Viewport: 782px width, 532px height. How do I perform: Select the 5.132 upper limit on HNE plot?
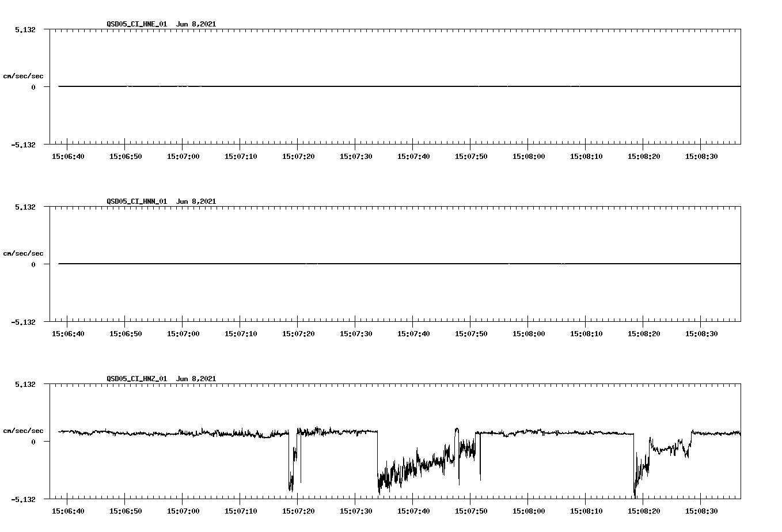pyautogui.click(x=25, y=29)
